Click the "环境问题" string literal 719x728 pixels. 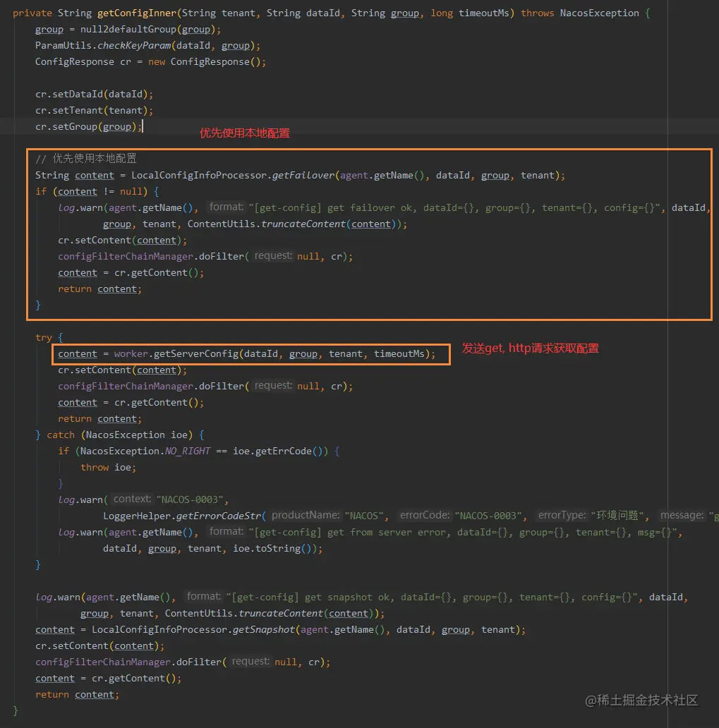point(617,516)
